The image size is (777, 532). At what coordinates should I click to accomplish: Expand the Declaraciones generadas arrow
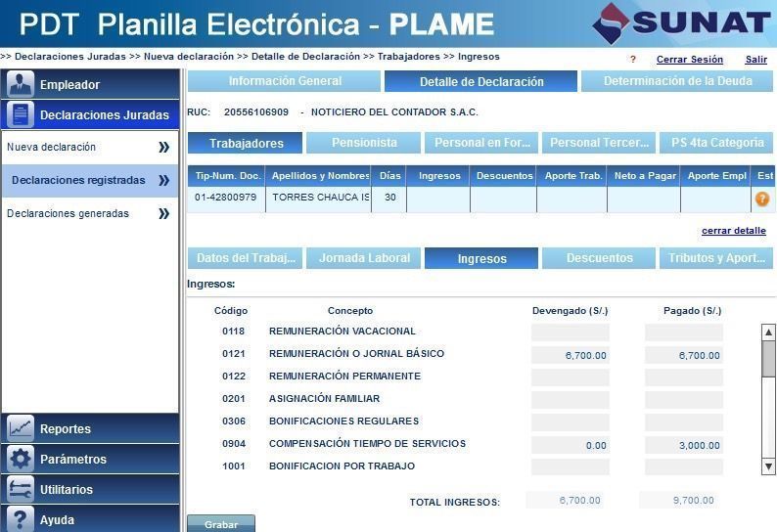click(x=164, y=213)
